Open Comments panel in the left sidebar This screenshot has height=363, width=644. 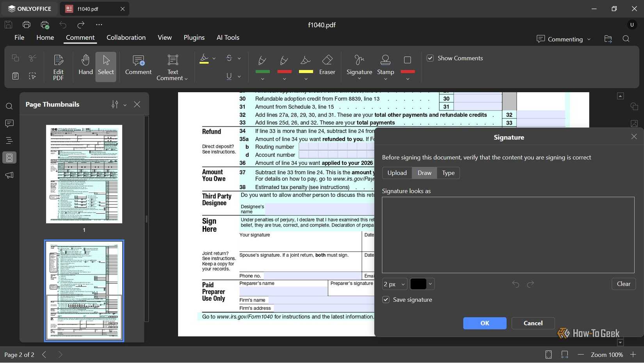click(9, 123)
